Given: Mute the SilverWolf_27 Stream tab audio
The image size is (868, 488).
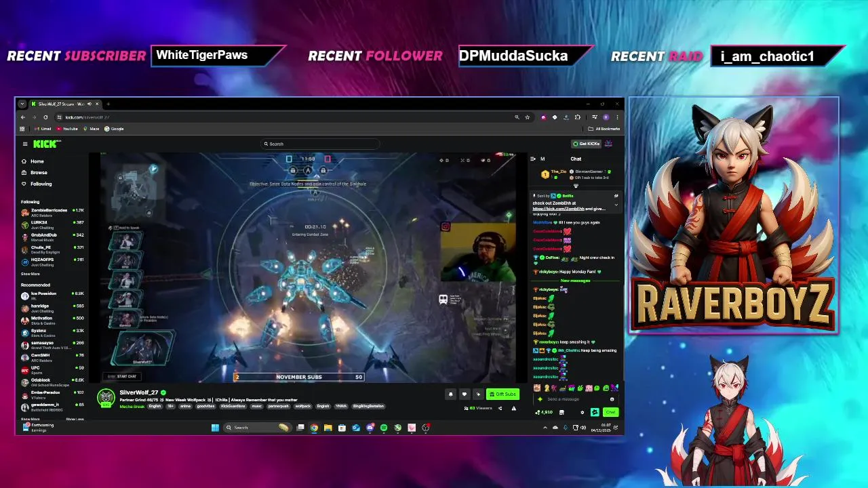Looking at the screenshot, I should pyautogui.click(x=90, y=104).
